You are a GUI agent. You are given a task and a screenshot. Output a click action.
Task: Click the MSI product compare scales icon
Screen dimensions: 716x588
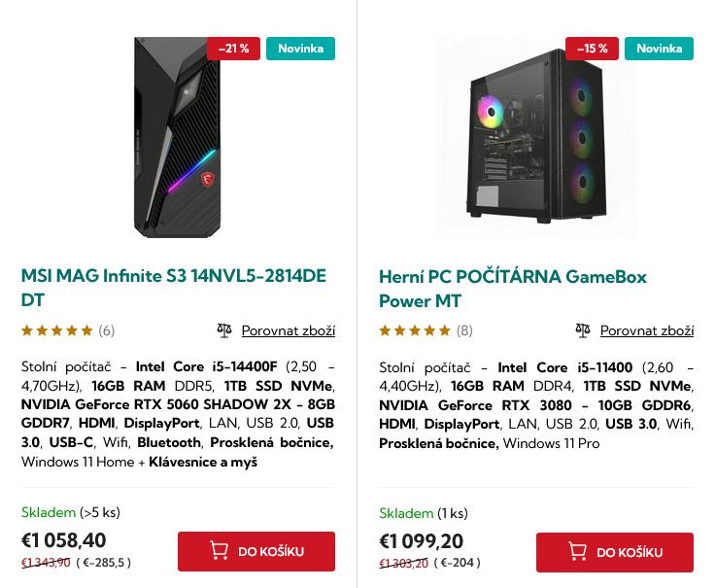[x=224, y=330]
